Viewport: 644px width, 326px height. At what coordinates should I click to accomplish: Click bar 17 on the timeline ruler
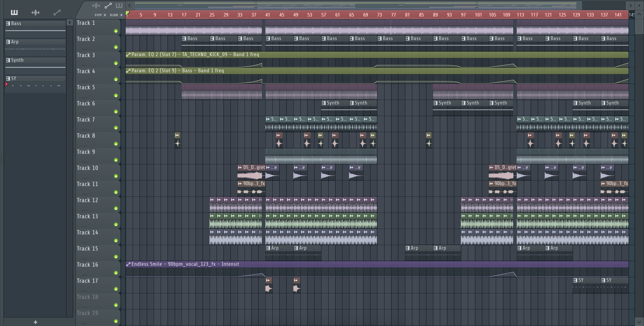(x=184, y=15)
